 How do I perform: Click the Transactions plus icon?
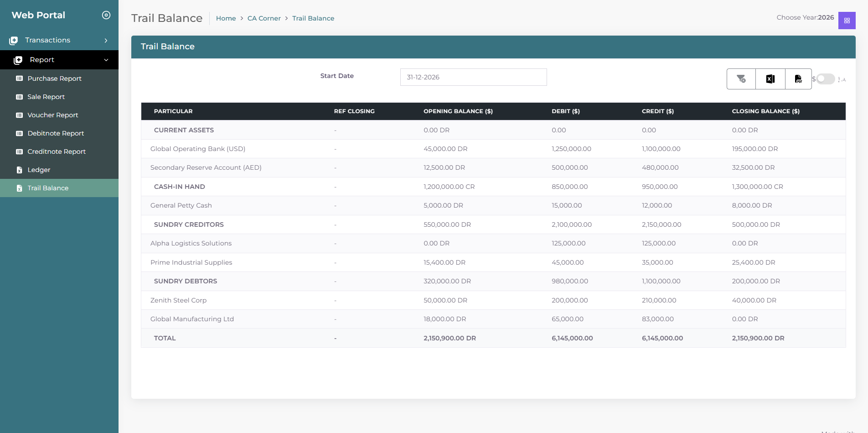(x=14, y=41)
